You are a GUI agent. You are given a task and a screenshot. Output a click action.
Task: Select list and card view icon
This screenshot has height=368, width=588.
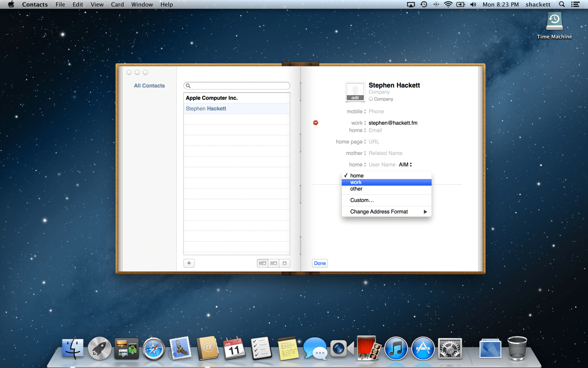(x=274, y=263)
